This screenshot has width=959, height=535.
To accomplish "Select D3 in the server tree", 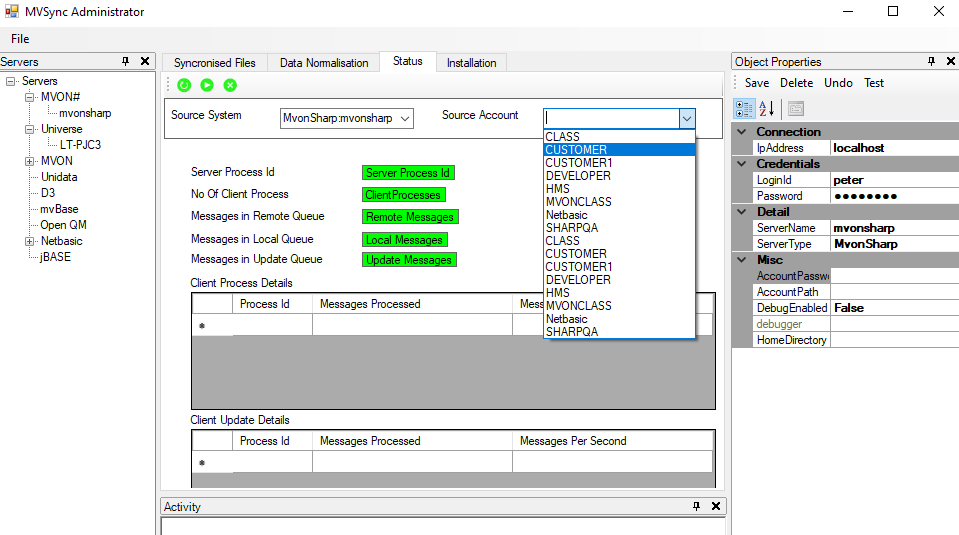I will (x=48, y=193).
